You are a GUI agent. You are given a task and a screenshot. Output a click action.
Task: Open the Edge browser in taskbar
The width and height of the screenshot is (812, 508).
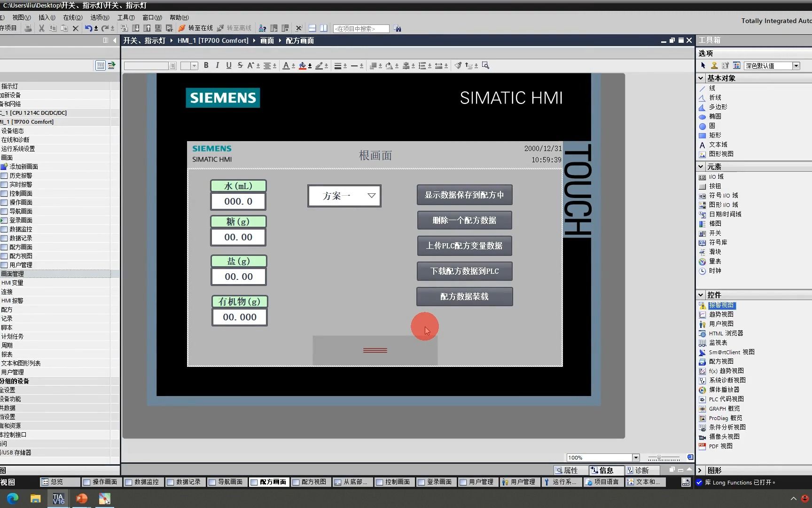pyautogui.click(x=13, y=499)
